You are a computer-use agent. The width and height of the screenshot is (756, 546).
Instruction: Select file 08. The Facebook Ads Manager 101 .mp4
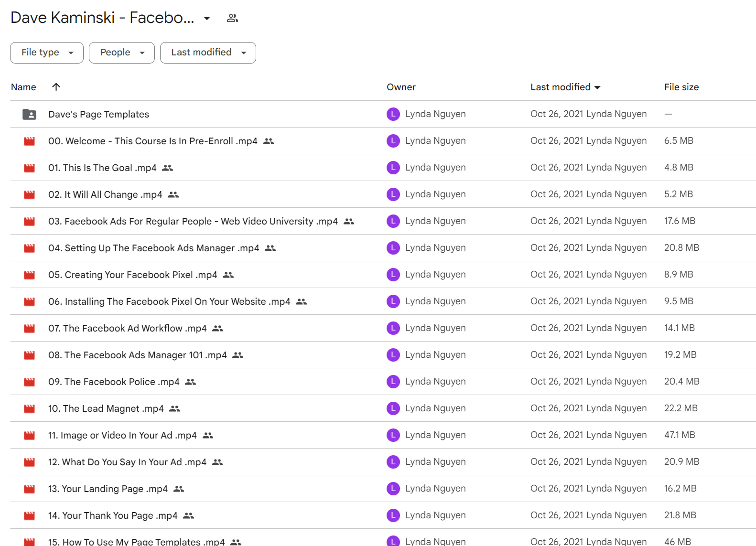138,355
